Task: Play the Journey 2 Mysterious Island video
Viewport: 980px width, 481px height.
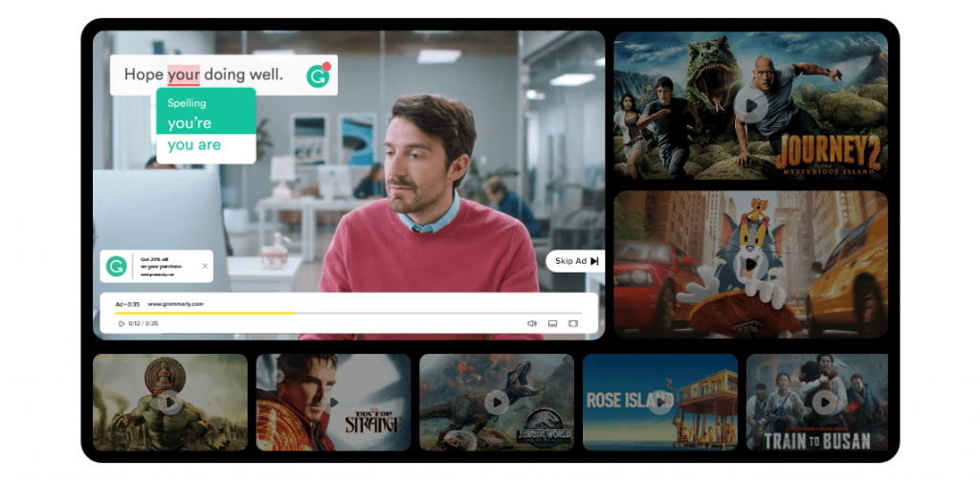Action: tap(750, 105)
